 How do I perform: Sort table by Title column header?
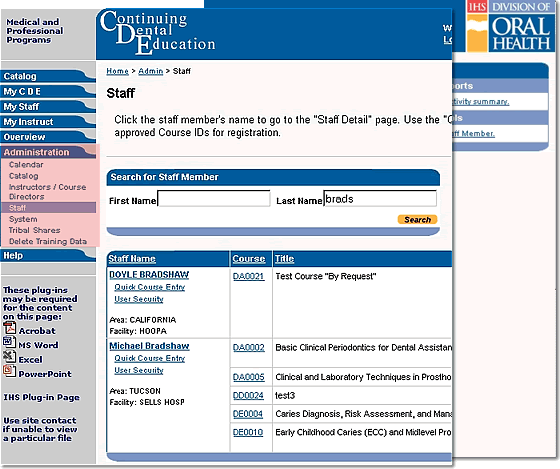click(x=284, y=259)
